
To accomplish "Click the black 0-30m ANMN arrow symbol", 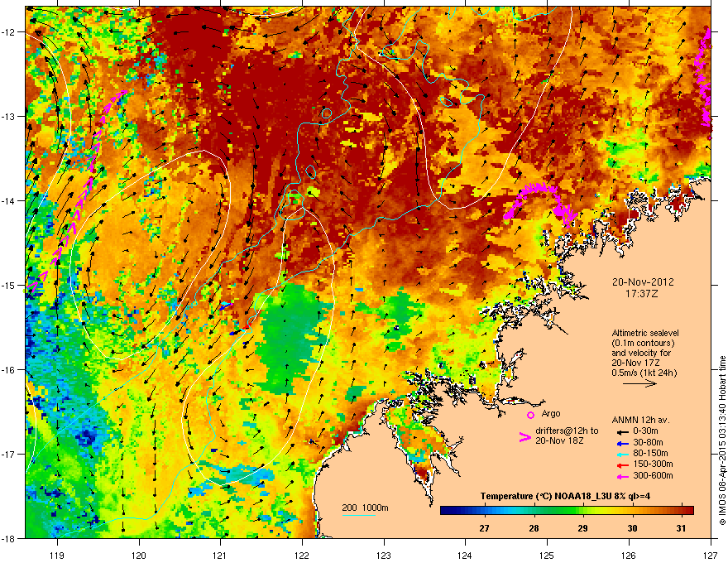I will pyautogui.click(x=622, y=431).
